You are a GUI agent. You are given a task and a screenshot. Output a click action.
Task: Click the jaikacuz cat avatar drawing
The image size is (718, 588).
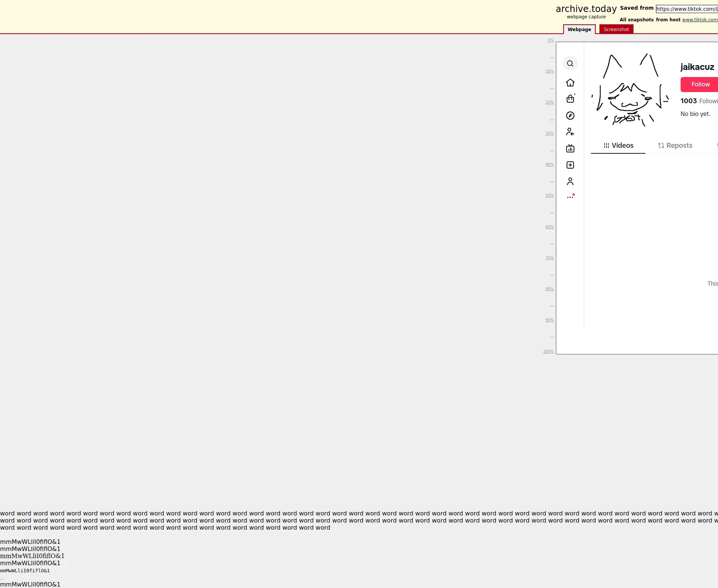[x=630, y=90]
